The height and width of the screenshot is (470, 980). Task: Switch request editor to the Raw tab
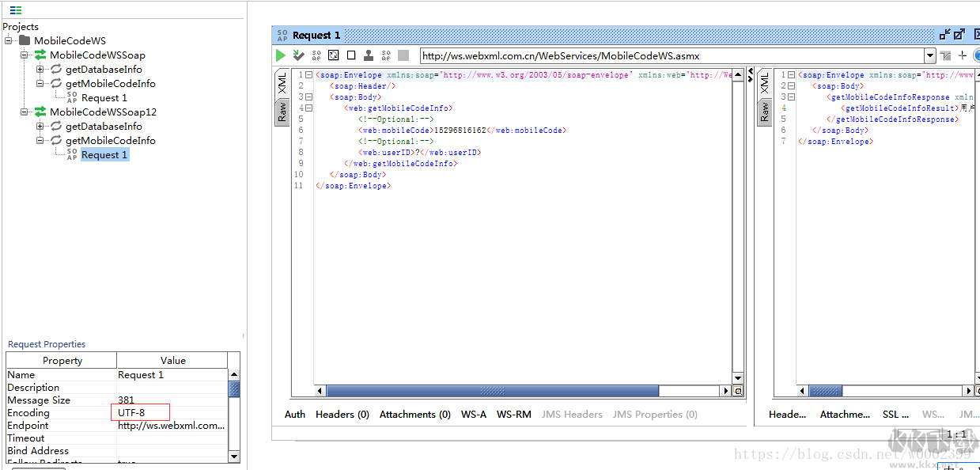pos(282,112)
